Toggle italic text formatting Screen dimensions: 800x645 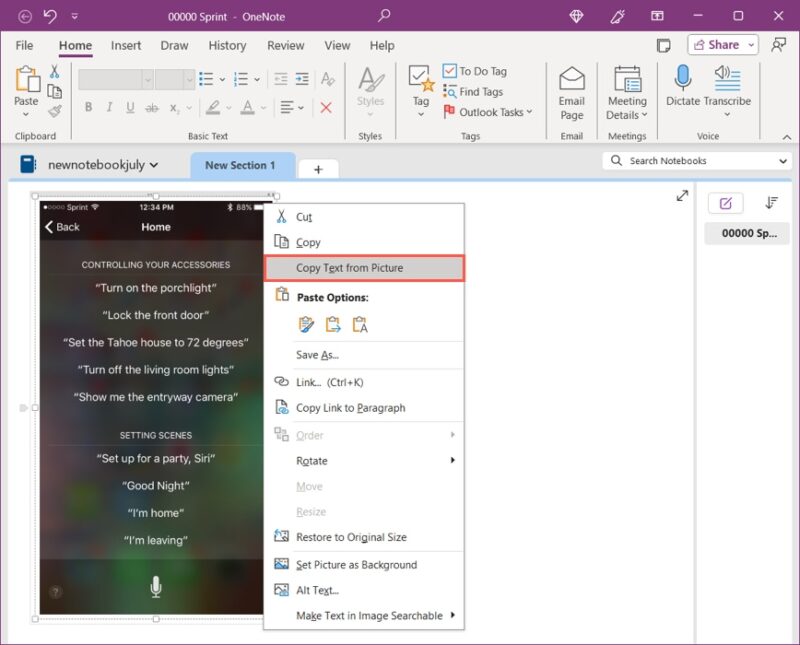click(108, 106)
